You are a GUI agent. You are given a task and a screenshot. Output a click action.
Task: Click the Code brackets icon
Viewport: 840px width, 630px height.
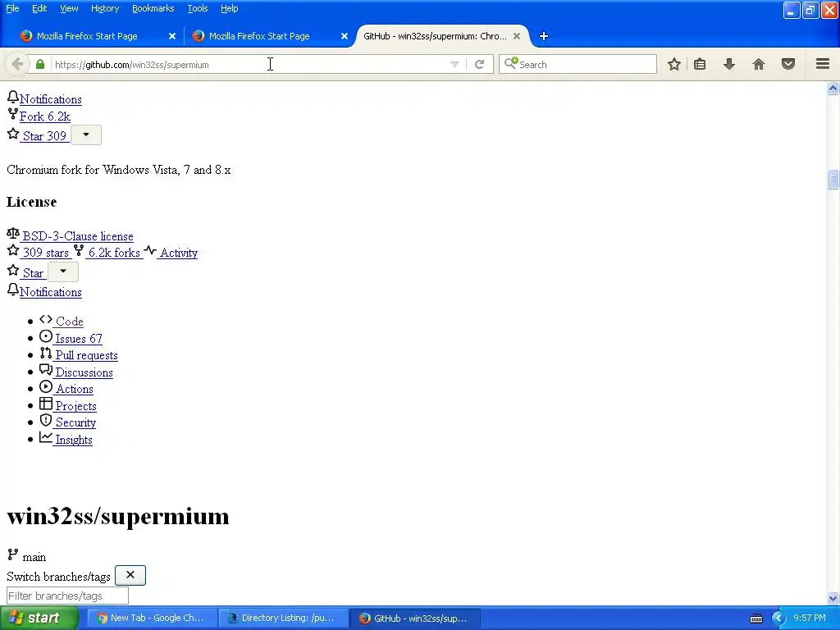pos(46,319)
